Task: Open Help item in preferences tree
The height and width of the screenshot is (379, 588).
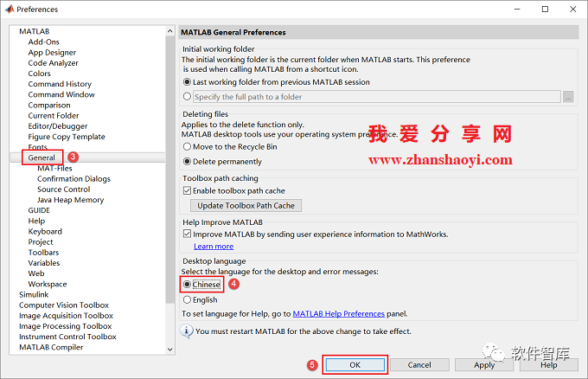Action: tap(36, 221)
